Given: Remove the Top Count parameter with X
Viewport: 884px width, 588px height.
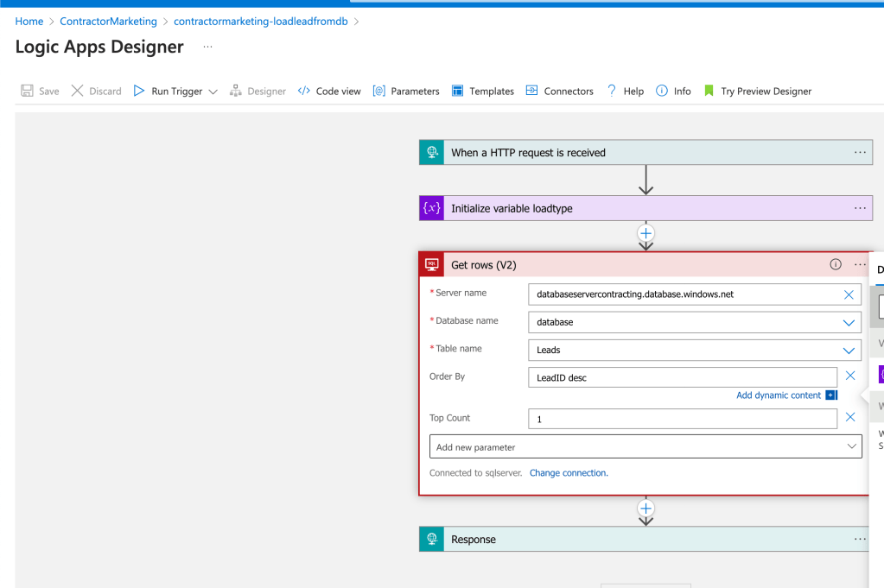Looking at the screenshot, I should click(x=850, y=417).
